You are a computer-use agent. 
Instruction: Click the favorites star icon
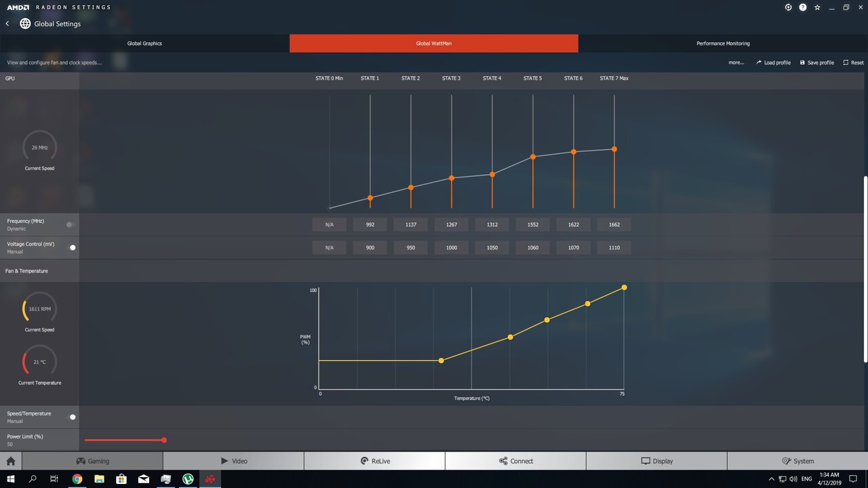(x=817, y=7)
